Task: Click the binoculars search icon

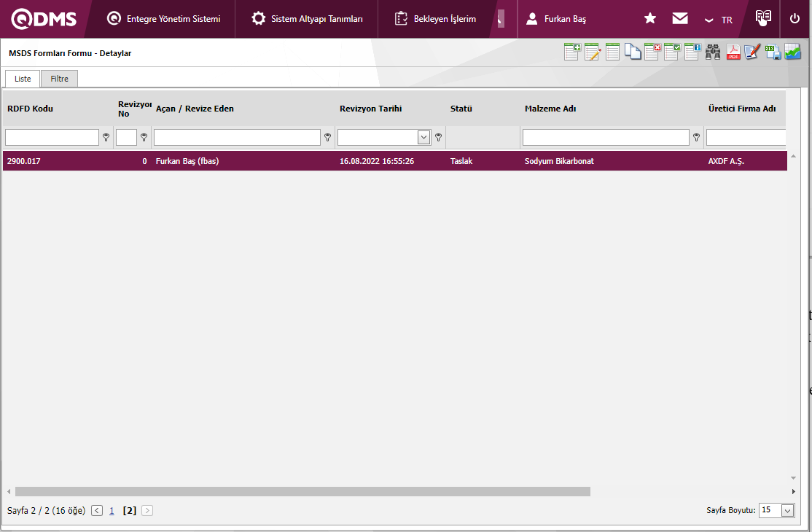Action: (x=713, y=52)
